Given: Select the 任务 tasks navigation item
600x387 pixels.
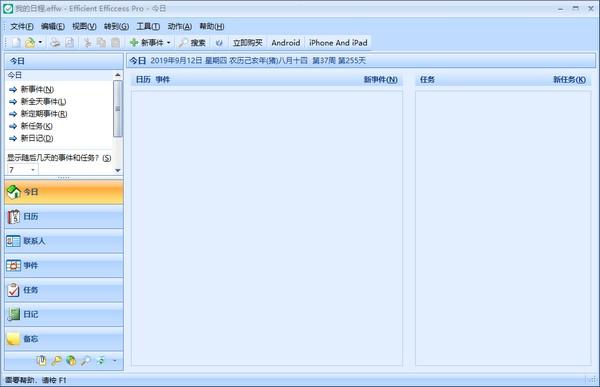Looking at the screenshot, I should tap(64, 290).
